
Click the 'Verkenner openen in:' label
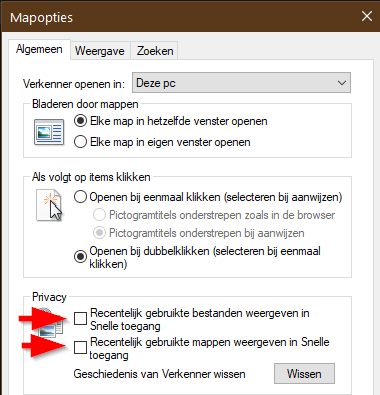point(74,84)
